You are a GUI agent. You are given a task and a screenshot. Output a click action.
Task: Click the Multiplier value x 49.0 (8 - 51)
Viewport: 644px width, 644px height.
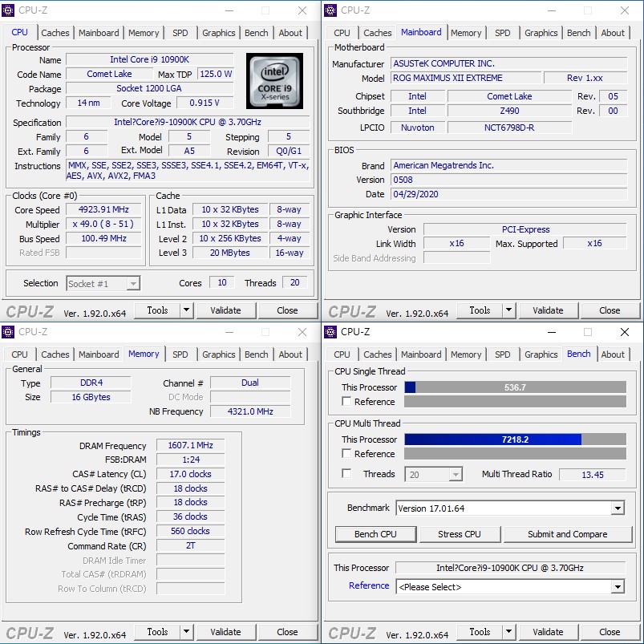(x=103, y=224)
